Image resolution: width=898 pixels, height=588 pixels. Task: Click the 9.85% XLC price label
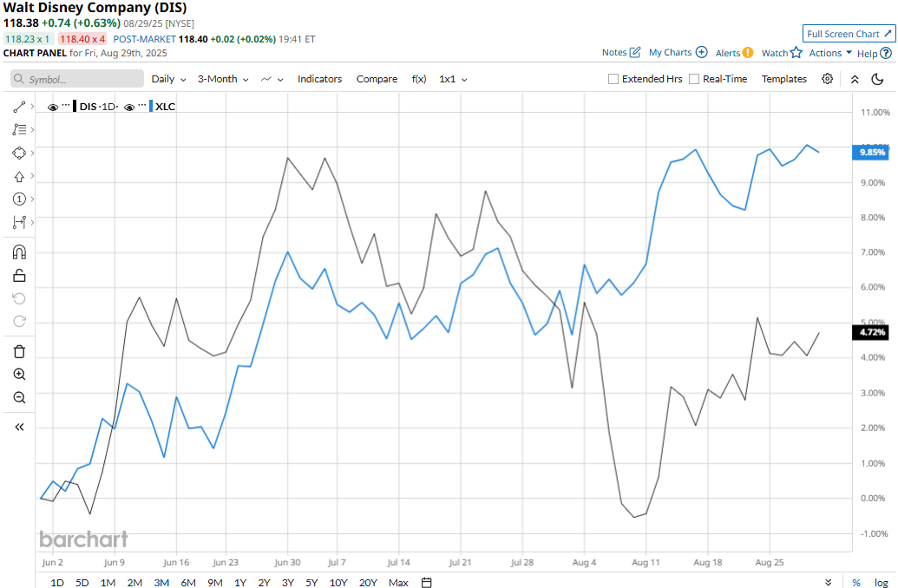point(872,153)
